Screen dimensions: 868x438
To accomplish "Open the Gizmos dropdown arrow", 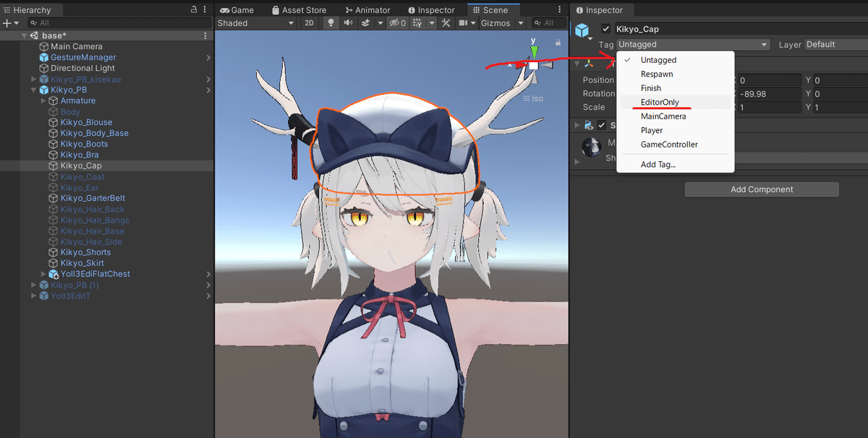I will tap(521, 23).
